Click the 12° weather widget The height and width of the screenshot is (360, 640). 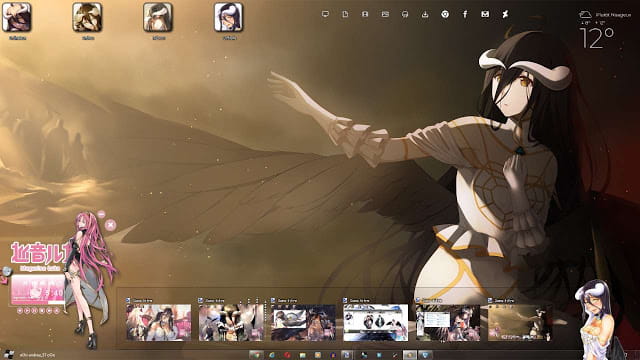point(596,38)
